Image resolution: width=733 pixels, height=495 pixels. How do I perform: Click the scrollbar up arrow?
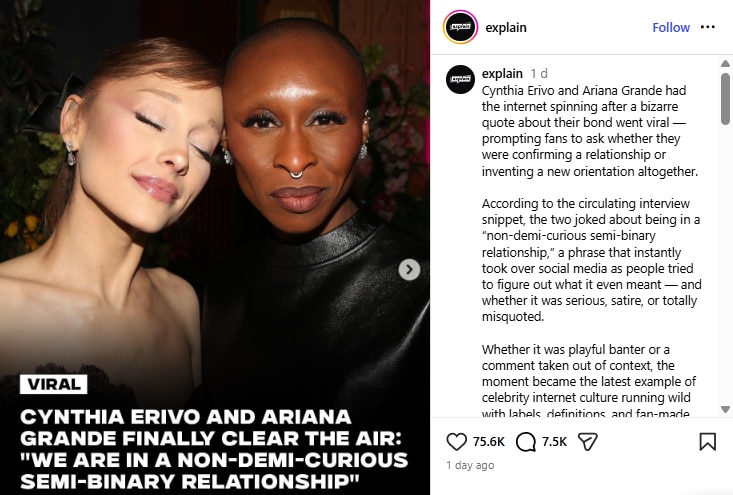click(725, 64)
